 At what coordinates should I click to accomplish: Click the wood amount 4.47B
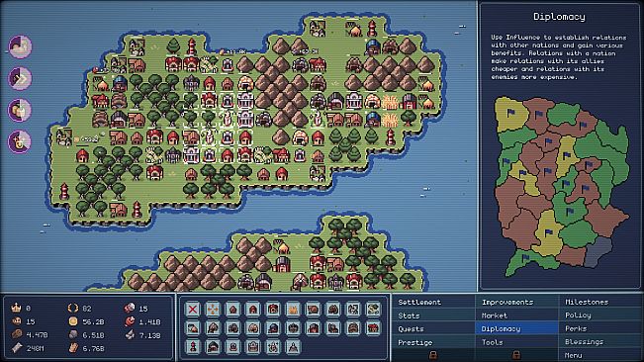[37, 335]
